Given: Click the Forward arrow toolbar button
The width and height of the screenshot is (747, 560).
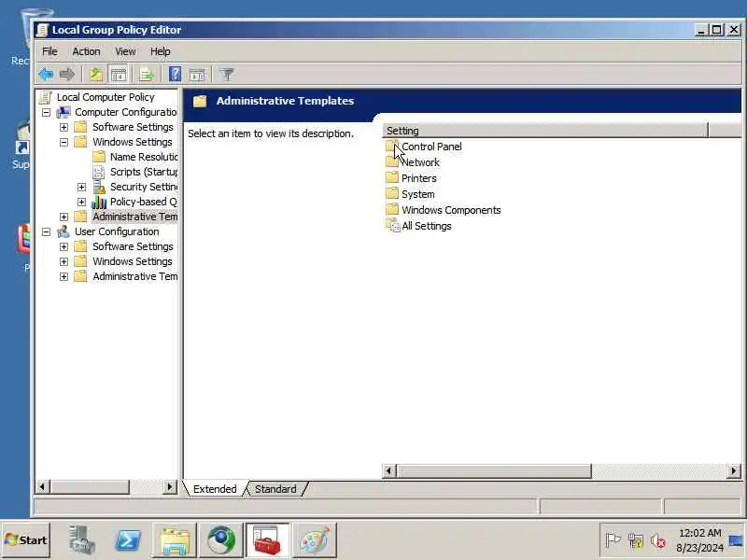Looking at the screenshot, I should click(x=67, y=75).
